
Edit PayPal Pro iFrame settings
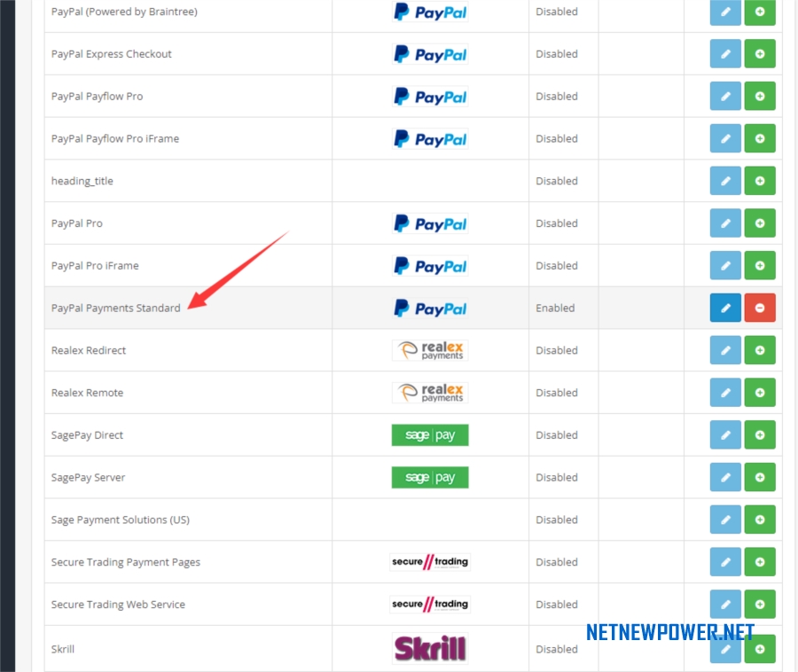725,265
